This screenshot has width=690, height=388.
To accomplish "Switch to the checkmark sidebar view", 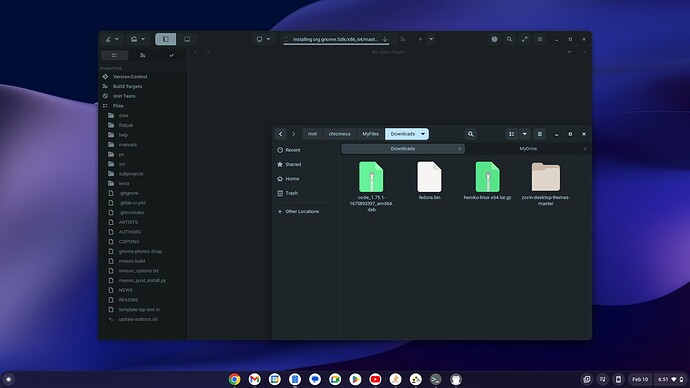I will pos(172,55).
